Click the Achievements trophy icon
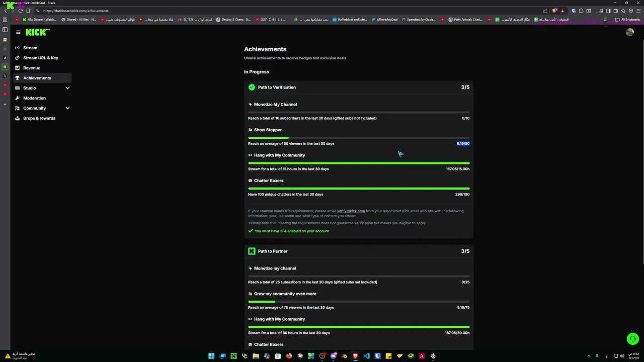The height and width of the screenshot is (362, 644). pyautogui.click(x=18, y=78)
